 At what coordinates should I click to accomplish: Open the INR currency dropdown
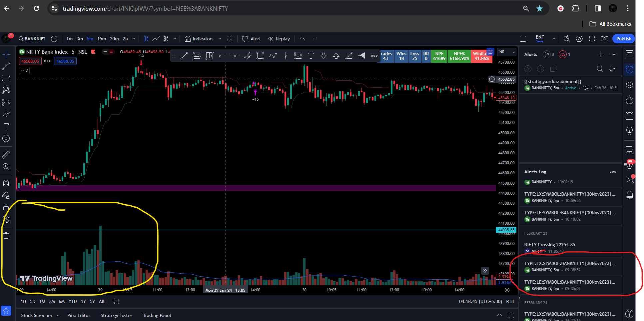click(x=506, y=52)
